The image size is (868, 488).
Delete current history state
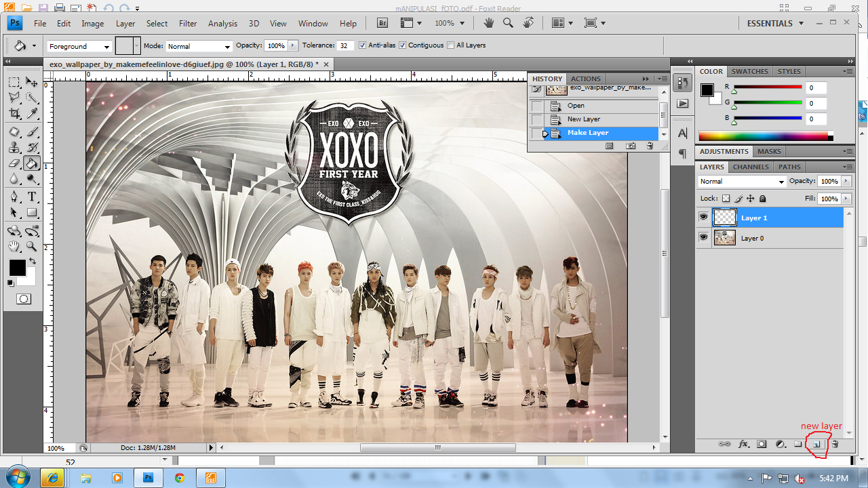coord(650,146)
